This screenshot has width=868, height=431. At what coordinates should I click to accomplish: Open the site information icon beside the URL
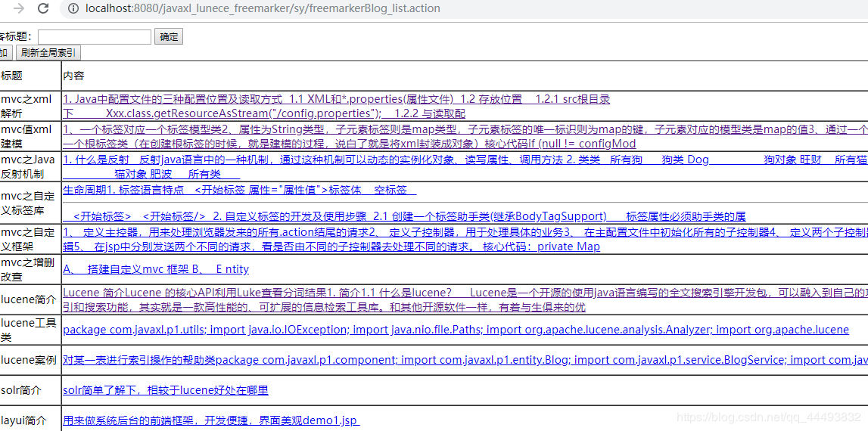click(73, 8)
